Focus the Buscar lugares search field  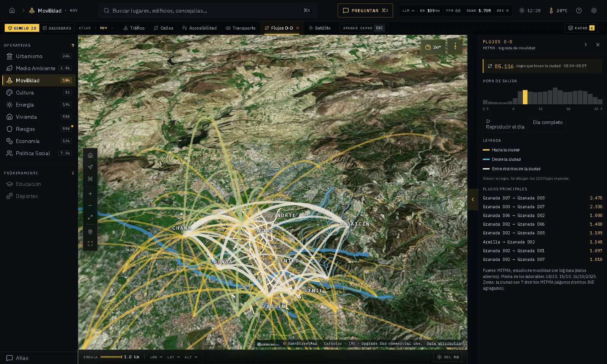208,11
